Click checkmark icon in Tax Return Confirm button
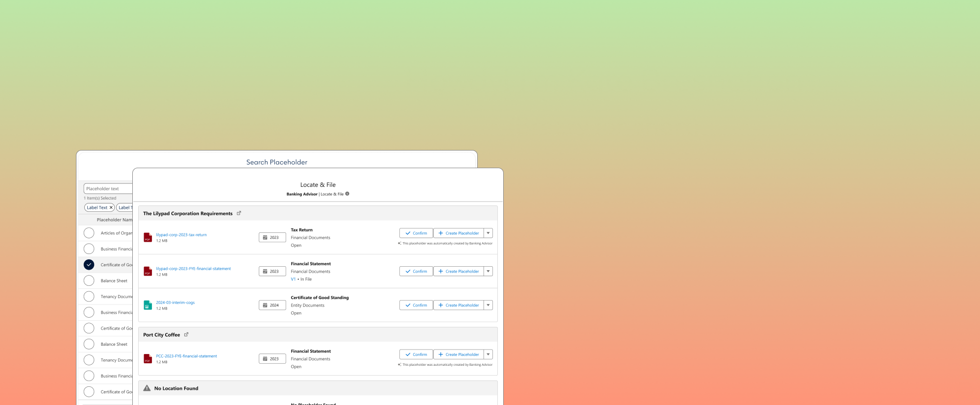This screenshot has height=405, width=980. (408, 233)
